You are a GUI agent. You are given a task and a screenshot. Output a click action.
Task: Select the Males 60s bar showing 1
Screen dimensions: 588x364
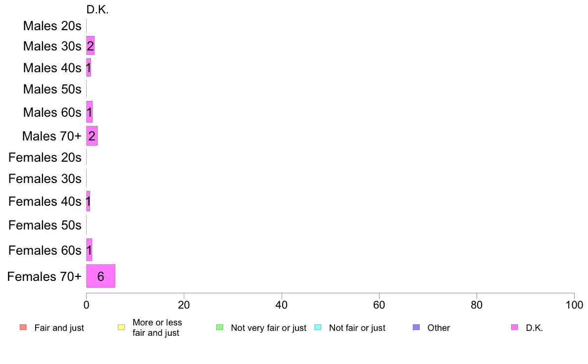(89, 112)
